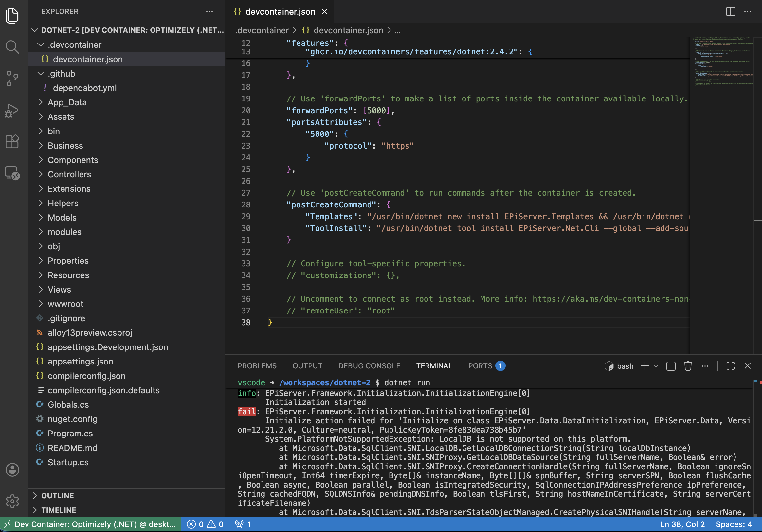Switch to the PROBLEMS tab
The image size is (762, 532).
tap(257, 366)
